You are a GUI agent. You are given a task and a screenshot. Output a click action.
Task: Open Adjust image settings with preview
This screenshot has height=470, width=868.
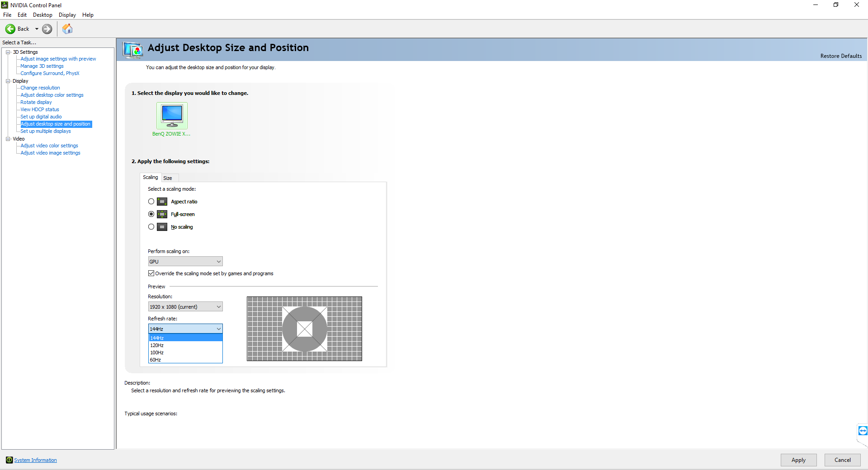pos(58,59)
